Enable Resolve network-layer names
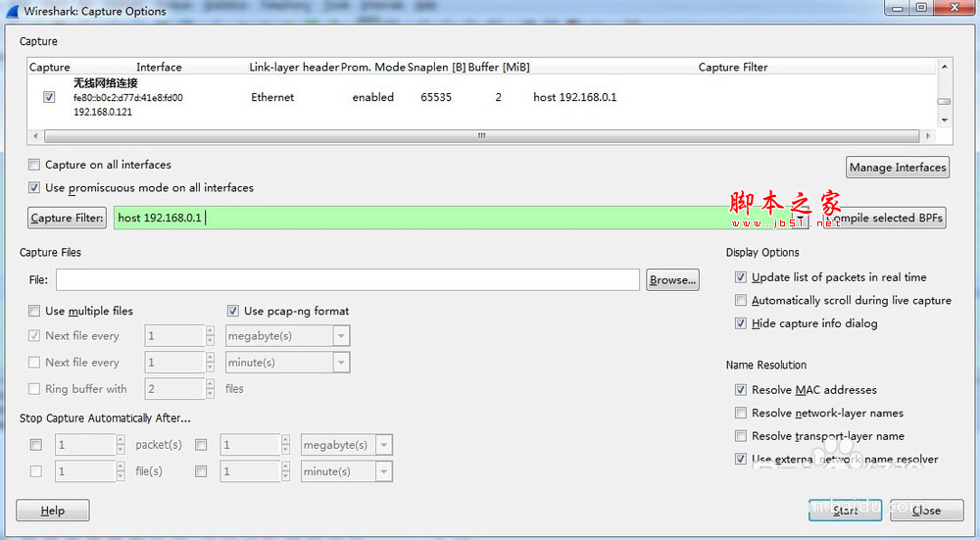 coord(741,413)
